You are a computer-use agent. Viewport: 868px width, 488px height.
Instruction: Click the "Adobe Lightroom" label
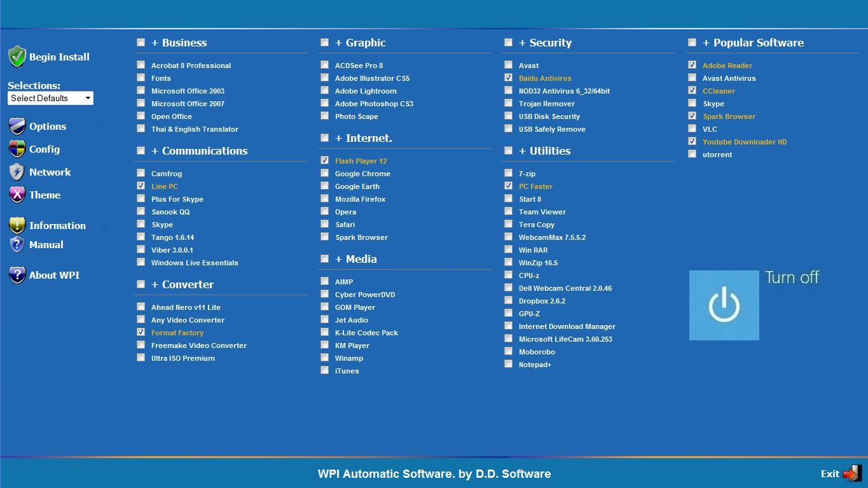tap(366, 91)
